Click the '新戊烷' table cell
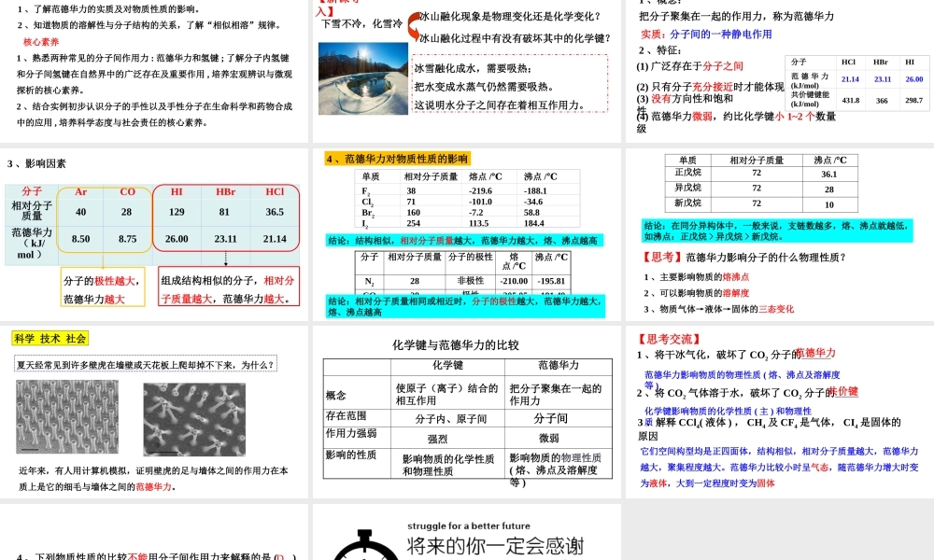Image resolution: width=934 pixels, height=560 pixels. coord(688,203)
